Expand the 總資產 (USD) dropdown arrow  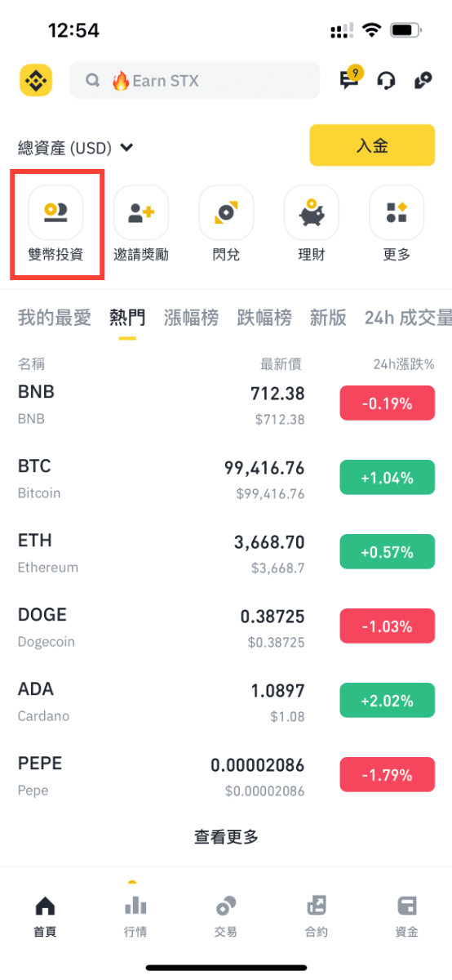126,148
